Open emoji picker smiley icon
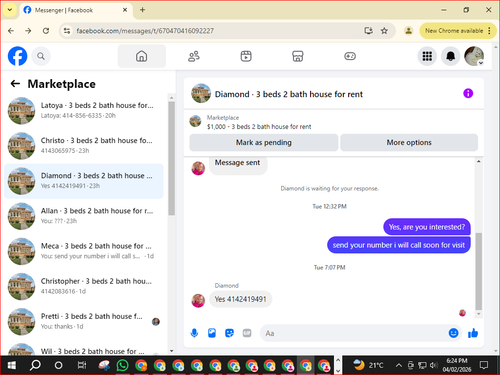The height and width of the screenshot is (375, 500). tap(453, 333)
